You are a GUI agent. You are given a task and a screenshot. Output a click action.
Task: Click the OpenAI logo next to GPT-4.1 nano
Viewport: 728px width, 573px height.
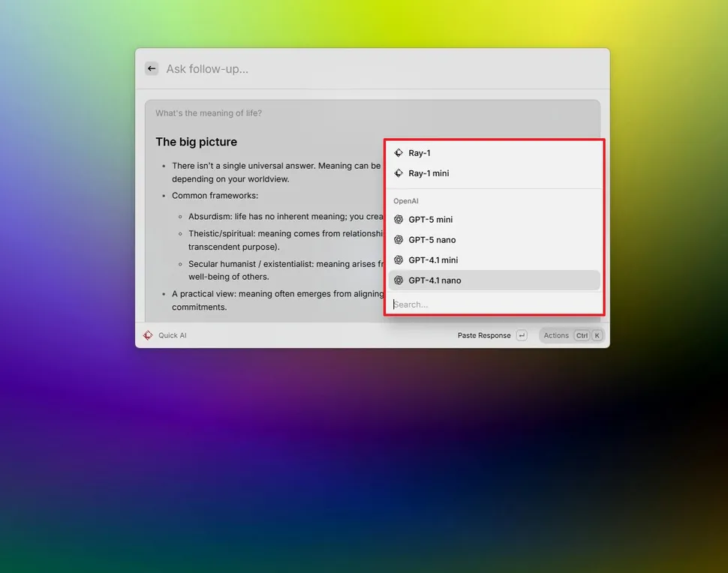click(399, 280)
